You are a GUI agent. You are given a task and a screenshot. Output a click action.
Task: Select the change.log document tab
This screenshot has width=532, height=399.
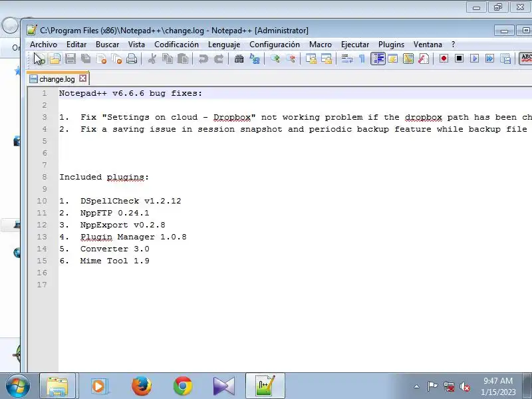click(x=57, y=79)
